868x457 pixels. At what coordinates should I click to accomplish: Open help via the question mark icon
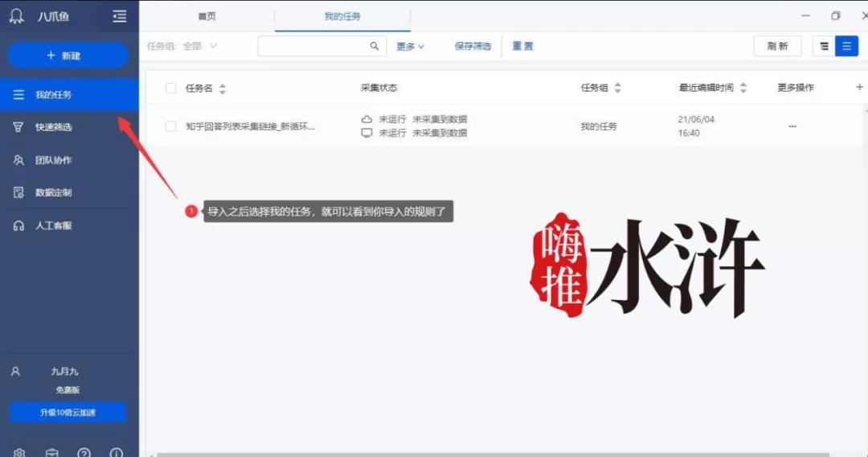pyautogui.click(x=84, y=452)
